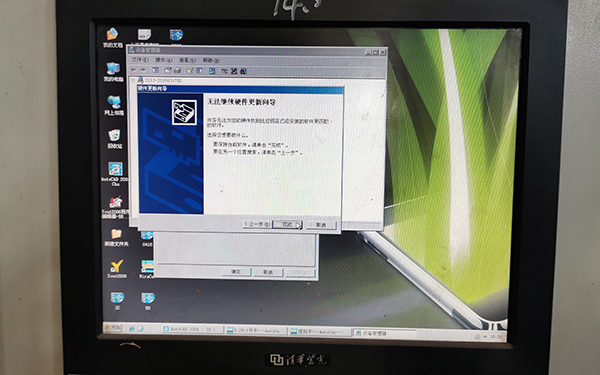Click 完成 (Finish) in the hardware update wizard
The width and height of the screenshot is (600, 375).
click(287, 225)
